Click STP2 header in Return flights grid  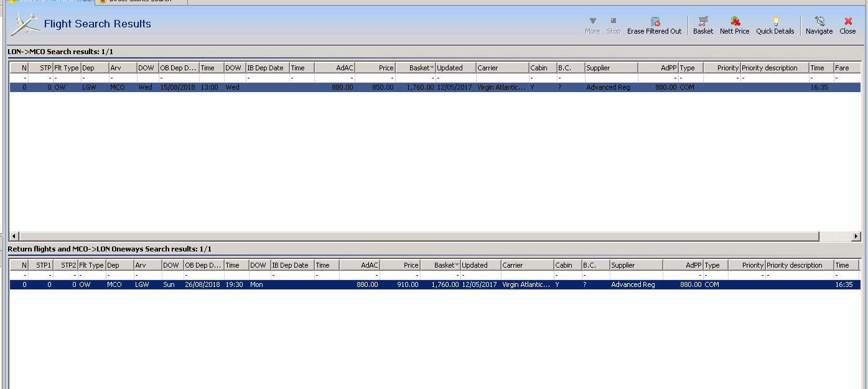coord(65,265)
